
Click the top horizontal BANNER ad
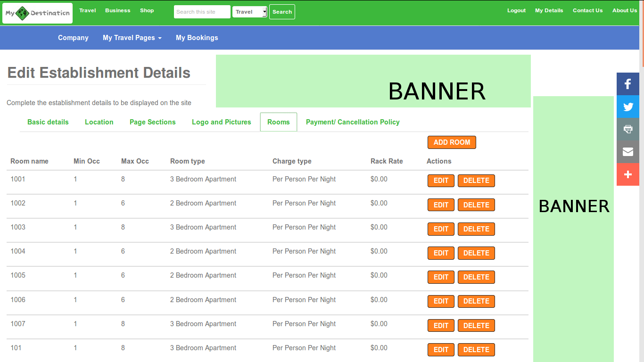point(373,81)
